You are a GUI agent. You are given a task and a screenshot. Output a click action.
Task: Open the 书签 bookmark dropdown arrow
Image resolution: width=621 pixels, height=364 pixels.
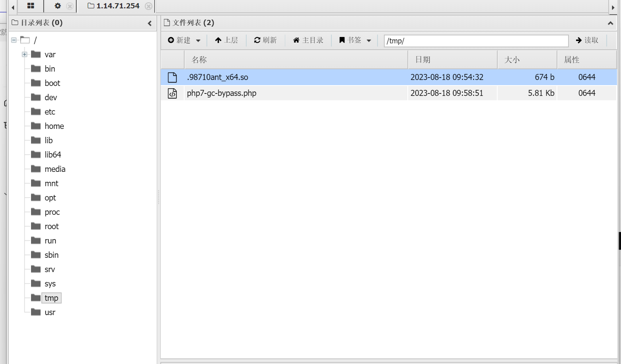pos(369,41)
